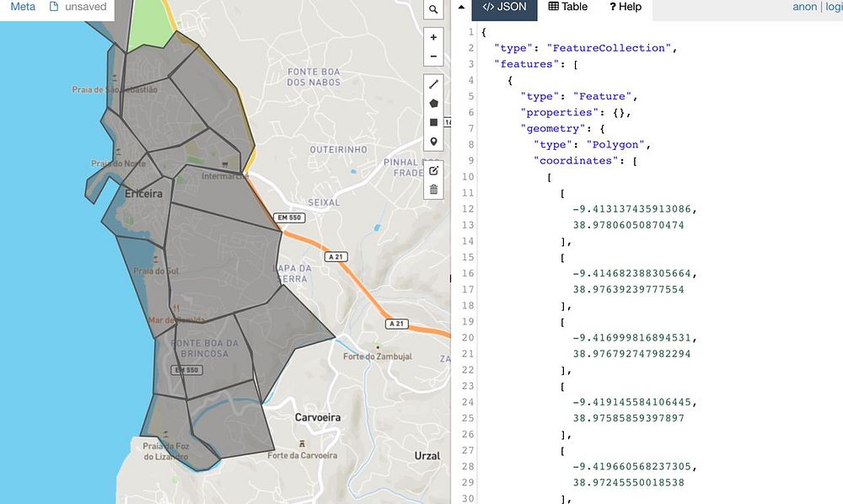Click the FONTE BOA DOS NABOS label
Screen dimensions: 843x504
[314, 77]
